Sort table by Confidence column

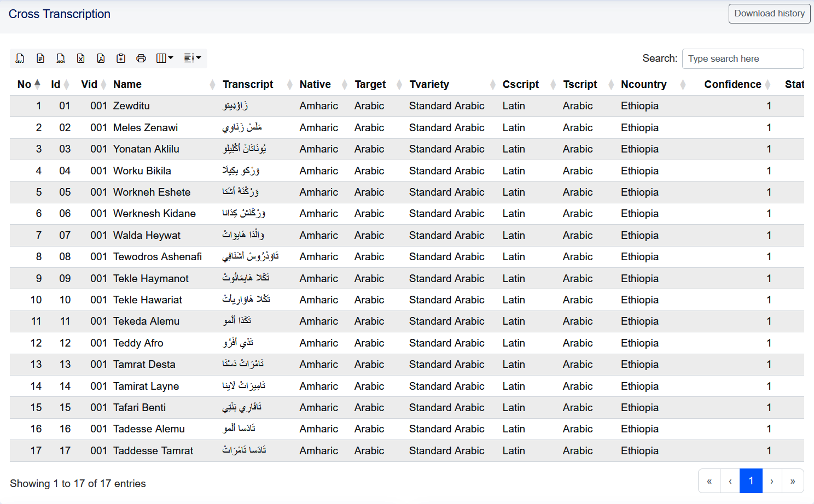tap(732, 84)
